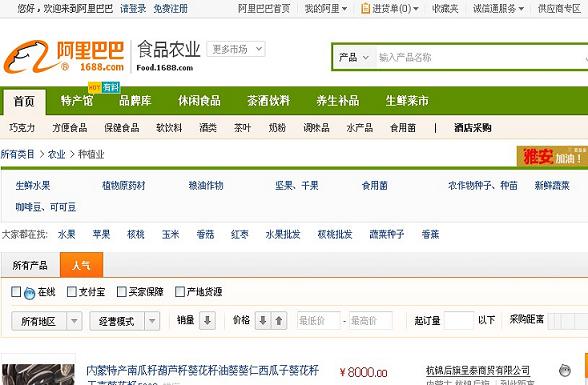Sort 价格 descending with down arrow
Viewport: 588px width, 385px height.
click(x=263, y=321)
